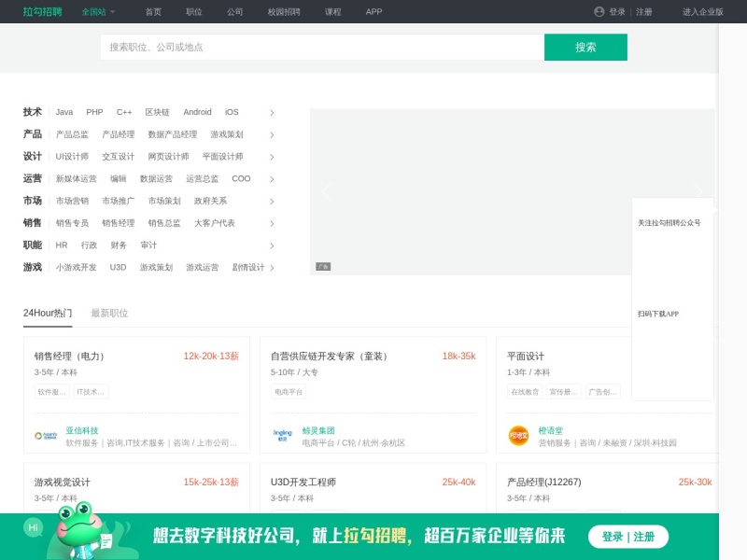Screen dimensions: 747x560
Task: Expand the 游戏 category arrow
Action: [x=272, y=268]
